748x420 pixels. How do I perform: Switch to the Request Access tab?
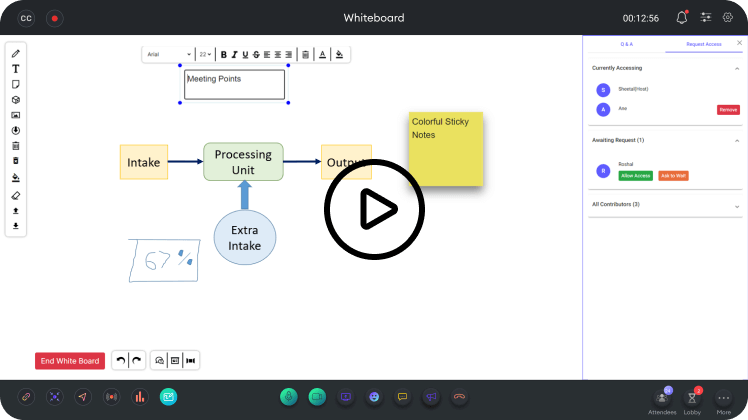[704, 44]
